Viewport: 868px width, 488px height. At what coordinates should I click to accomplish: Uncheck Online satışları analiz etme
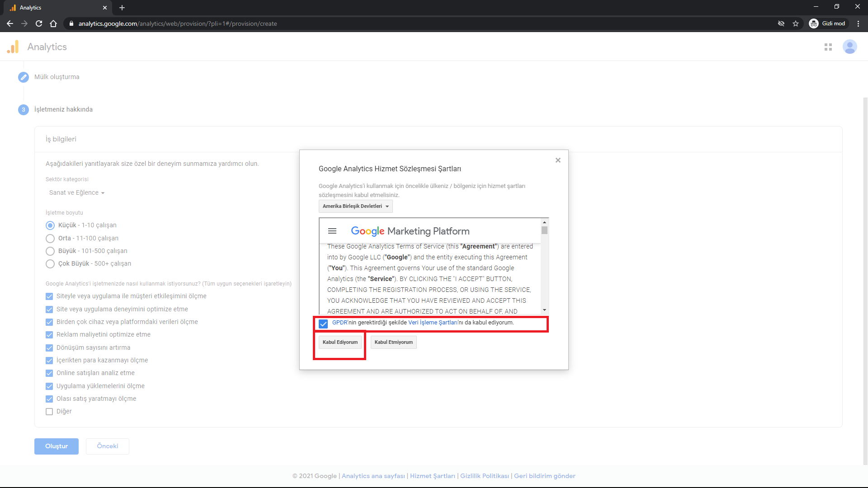[x=49, y=373]
